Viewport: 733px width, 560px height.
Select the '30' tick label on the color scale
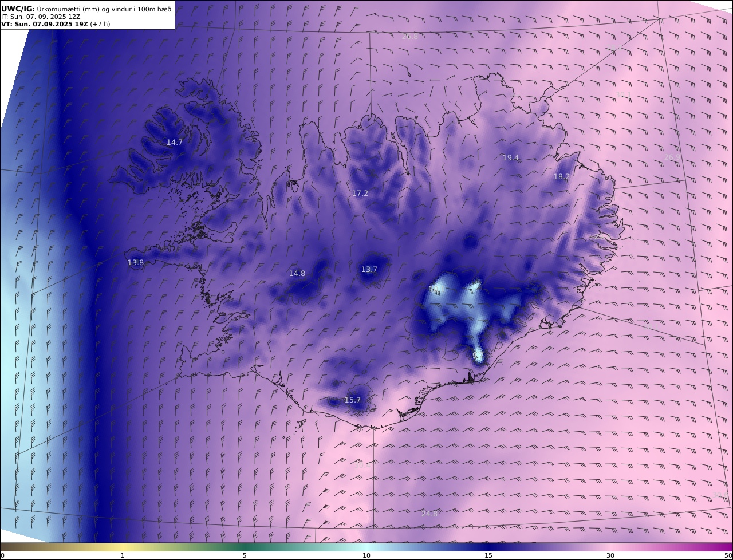pos(610,555)
